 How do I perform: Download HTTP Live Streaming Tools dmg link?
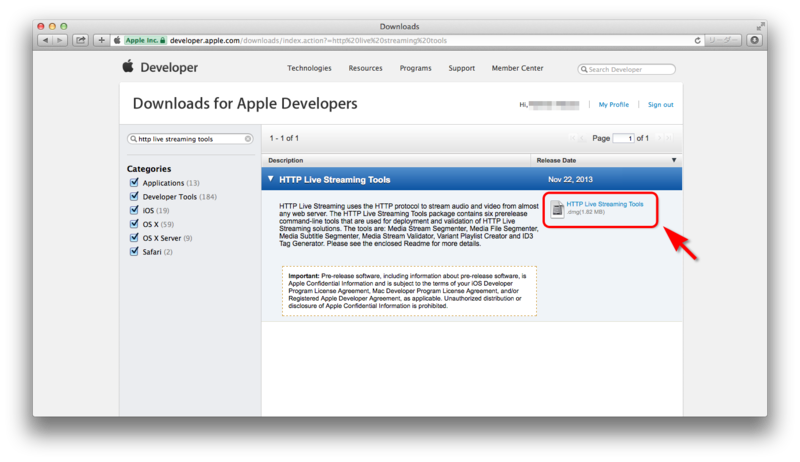click(x=605, y=204)
